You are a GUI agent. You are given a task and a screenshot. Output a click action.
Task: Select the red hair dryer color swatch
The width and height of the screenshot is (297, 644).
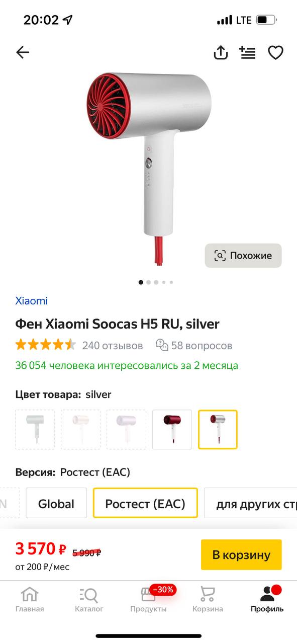[172, 430]
